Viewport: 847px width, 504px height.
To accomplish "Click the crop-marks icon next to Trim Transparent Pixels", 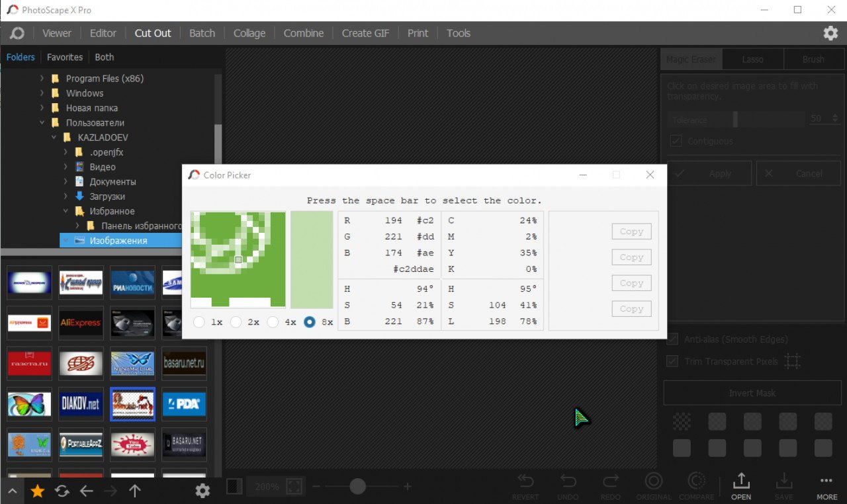I will click(792, 361).
